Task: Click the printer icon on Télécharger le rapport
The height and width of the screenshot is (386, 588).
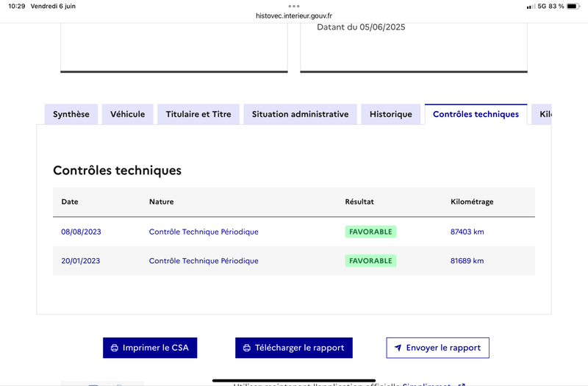Action: click(247, 348)
